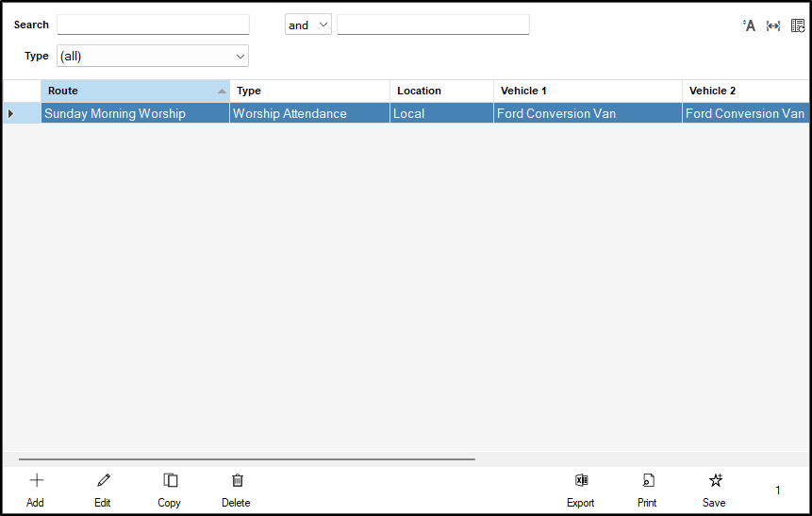Click the Vehicle 1 column header
The image size is (812, 516).
tap(587, 91)
